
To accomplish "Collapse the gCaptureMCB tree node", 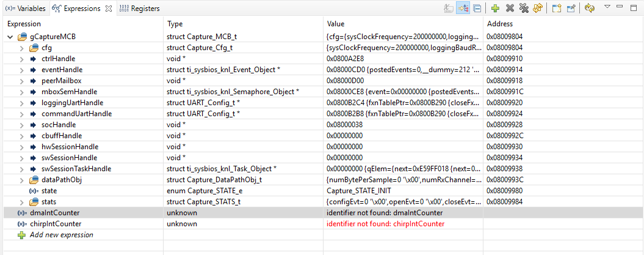I will 10,37.
